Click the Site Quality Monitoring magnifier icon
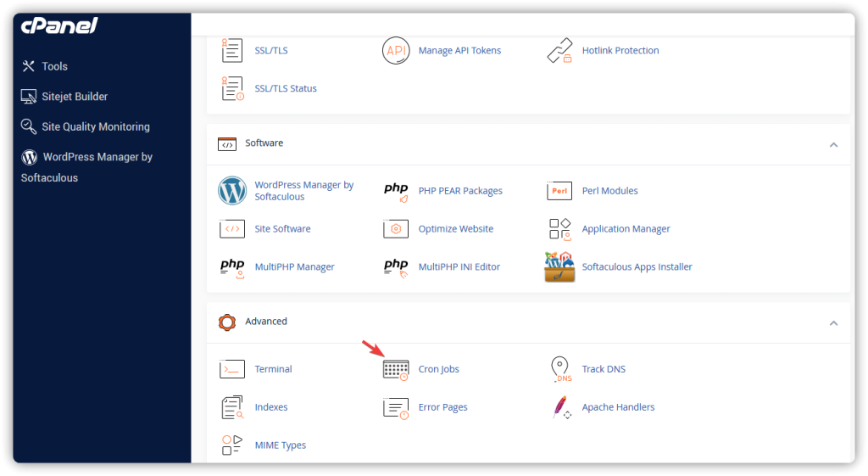This screenshot has height=476, width=868. pyautogui.click(x=29, y=126)
